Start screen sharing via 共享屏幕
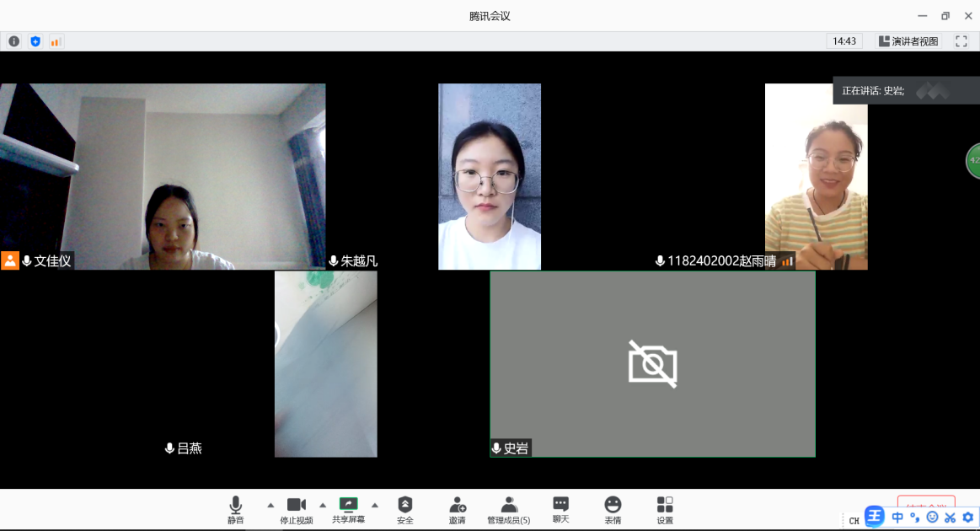980x531 pixels. (348, 509)
